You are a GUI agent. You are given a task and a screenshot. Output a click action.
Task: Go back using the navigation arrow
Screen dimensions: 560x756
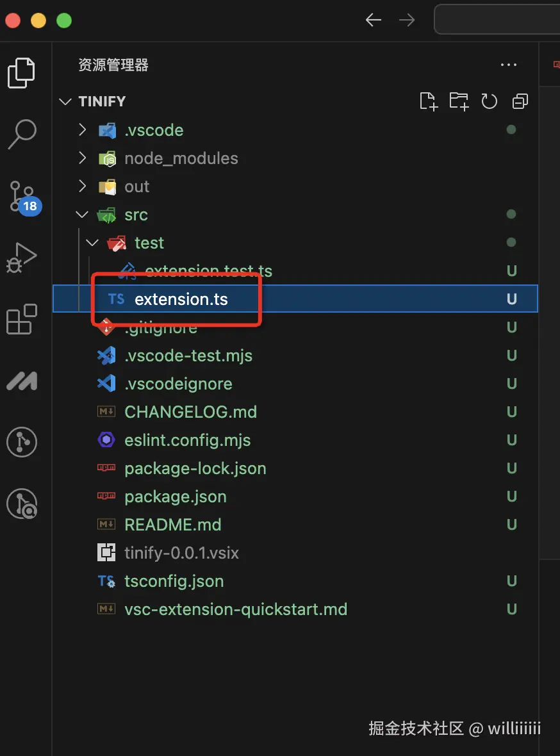coord(374,21)
